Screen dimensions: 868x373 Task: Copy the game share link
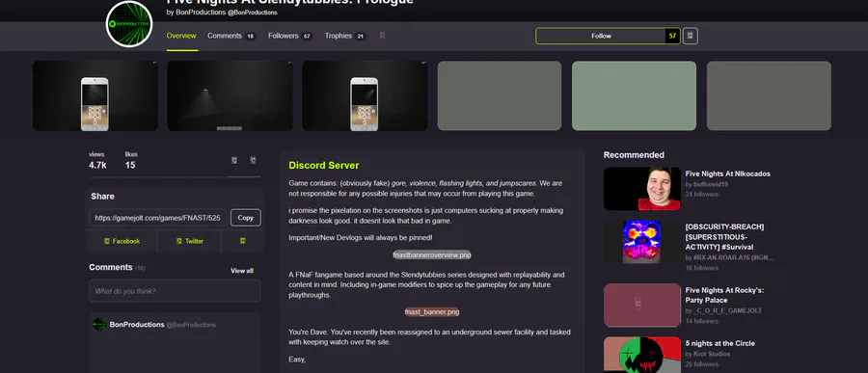point(246,218)
